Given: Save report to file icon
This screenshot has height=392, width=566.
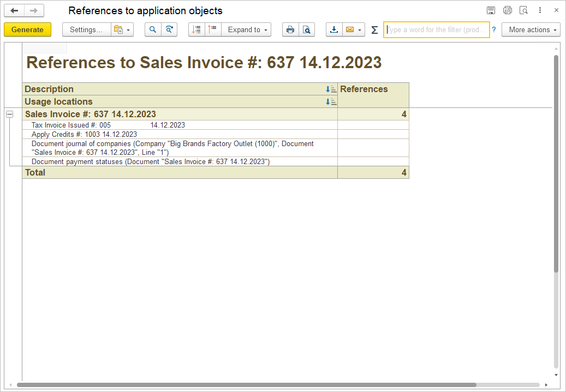Looking at the screenshot, I should pyautogui.click(x=334, y=30).
